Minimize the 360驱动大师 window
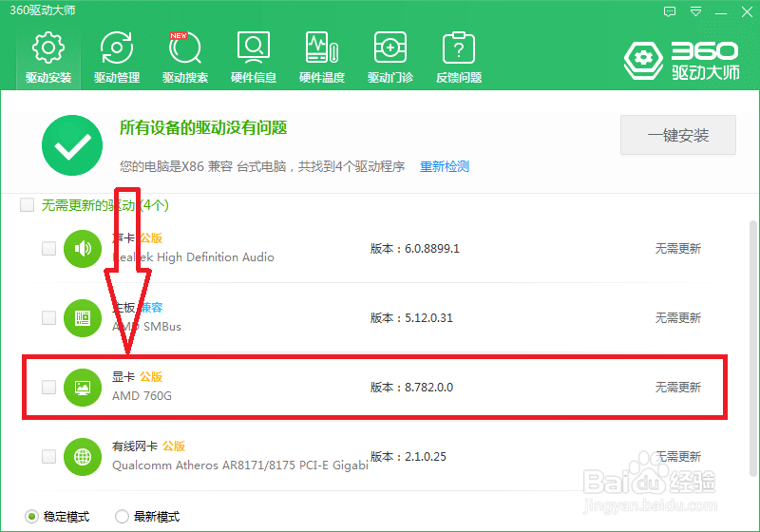This screenshot has width=760, height=532. coord(721,13)
